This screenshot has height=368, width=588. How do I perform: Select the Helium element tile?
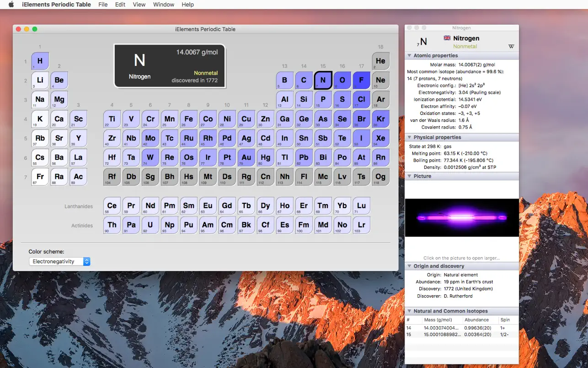point(380,61)
